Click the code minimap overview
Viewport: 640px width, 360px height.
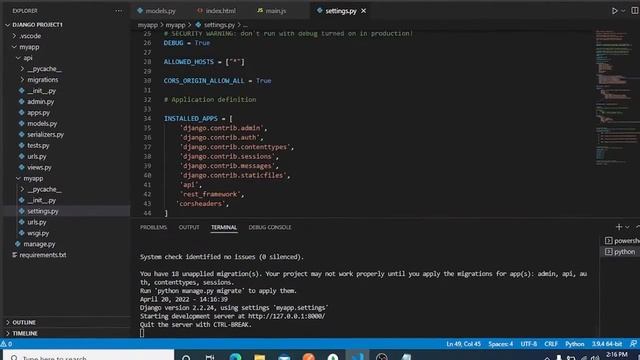coord(617,98)
